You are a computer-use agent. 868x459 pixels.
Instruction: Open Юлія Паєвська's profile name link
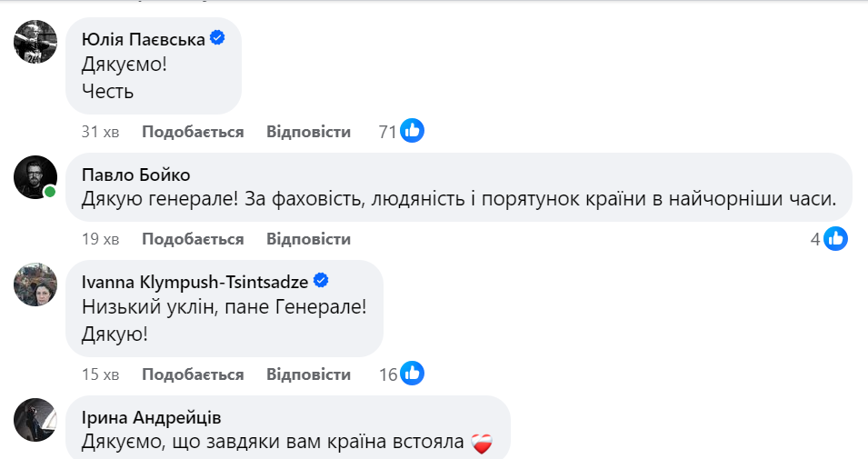tap(143, 39)
